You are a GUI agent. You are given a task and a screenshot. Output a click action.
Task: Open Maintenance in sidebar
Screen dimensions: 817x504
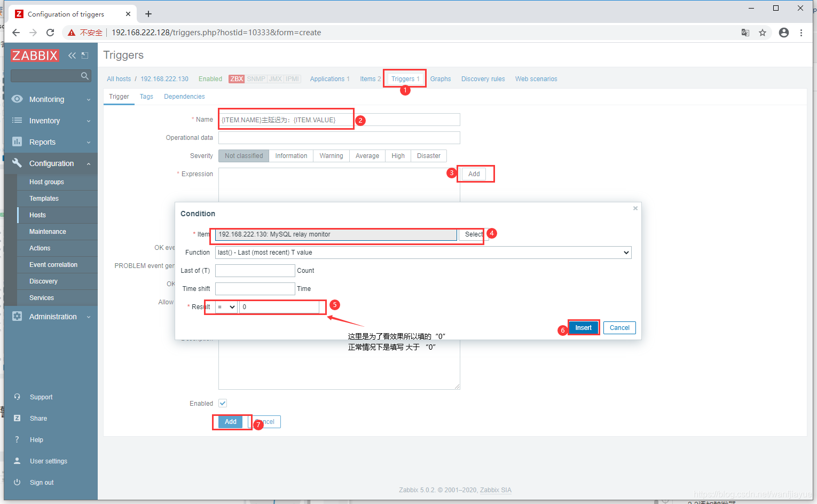tap(48, 232)
